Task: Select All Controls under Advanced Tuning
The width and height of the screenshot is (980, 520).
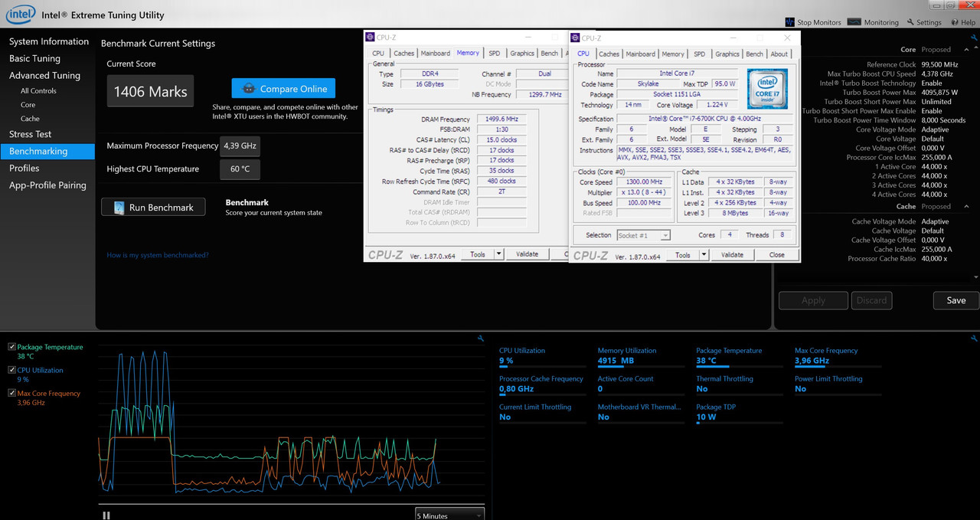Action: pyautogui.click(x=38, y=90)
